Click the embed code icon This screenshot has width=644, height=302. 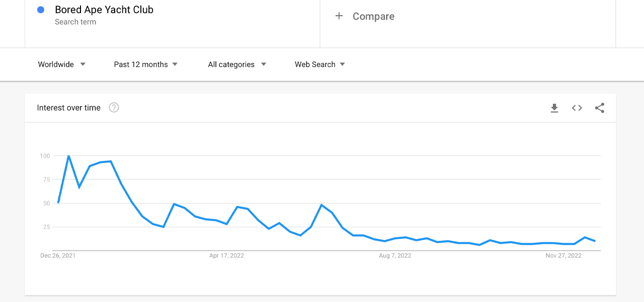pyautogui.click(x=577, y=108)
